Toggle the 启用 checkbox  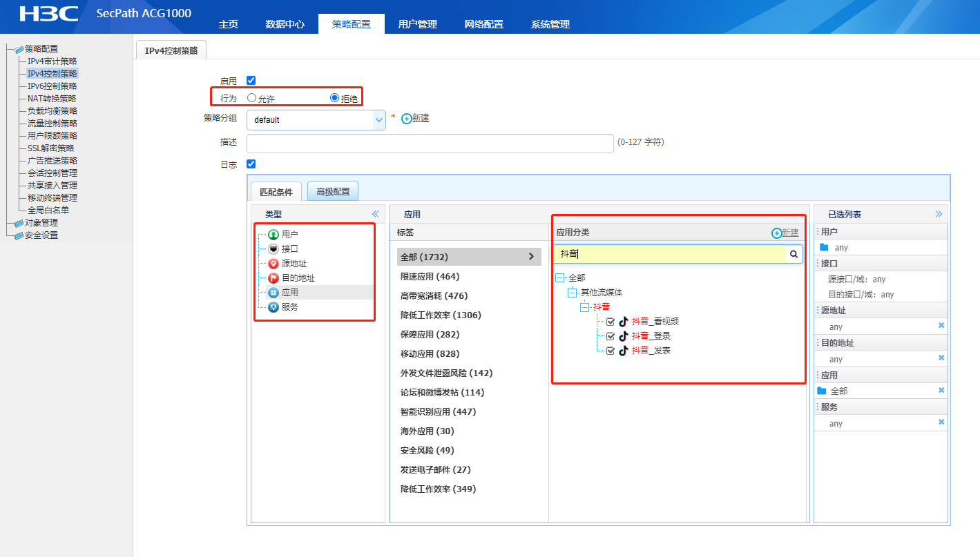click(251, 81)
